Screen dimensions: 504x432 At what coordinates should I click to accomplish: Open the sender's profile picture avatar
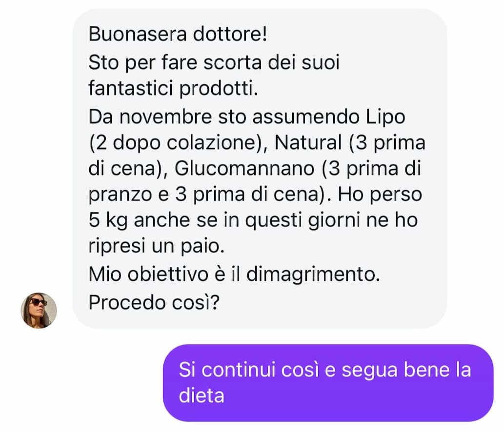tap(39, 310)
